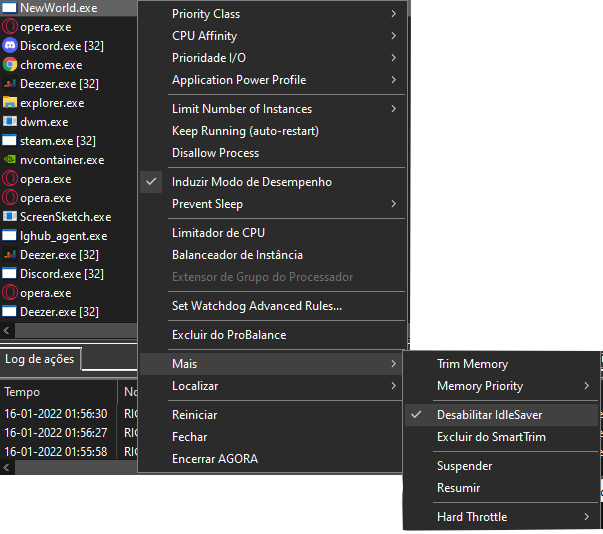
Task: Choose Resumir in the submenu
Action: click(501, 488)
